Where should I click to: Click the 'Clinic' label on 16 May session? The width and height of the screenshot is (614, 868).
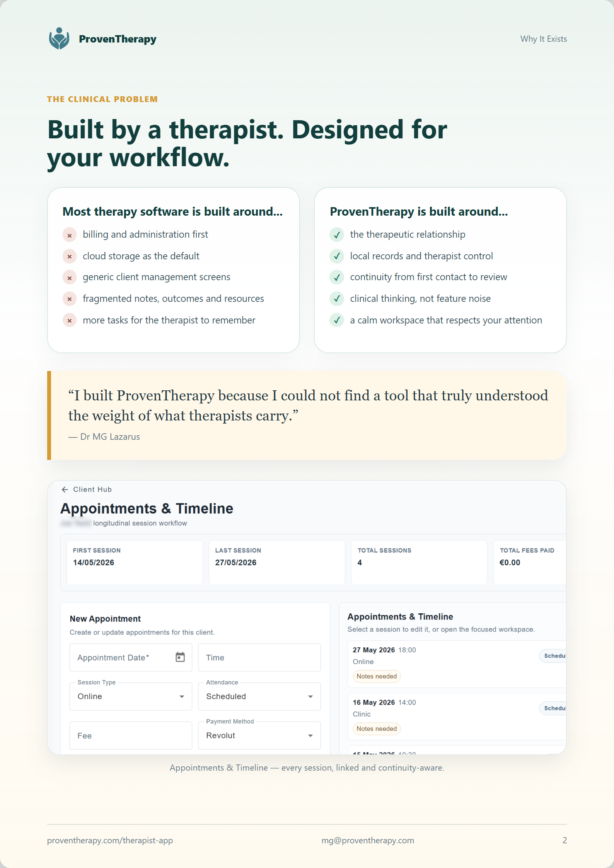tap(362, 714)
